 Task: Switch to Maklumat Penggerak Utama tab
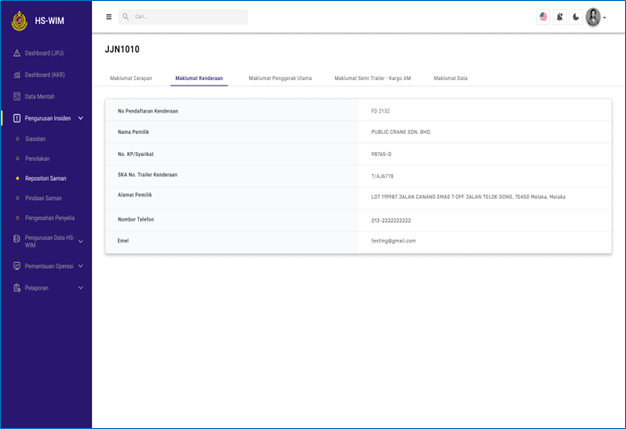coord(280,78)
